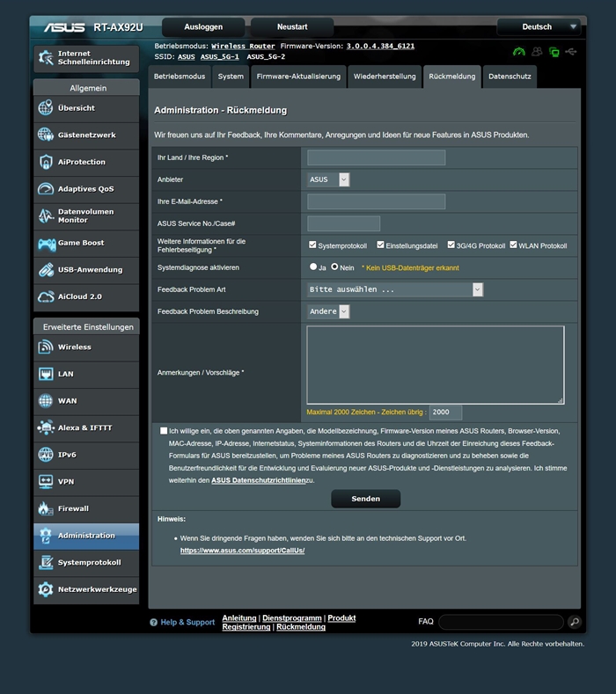Toggle the 3G/4G Protokoll checkbox
Image resolution: width=616 pixels, height=694 pixels.
point(451,245)
